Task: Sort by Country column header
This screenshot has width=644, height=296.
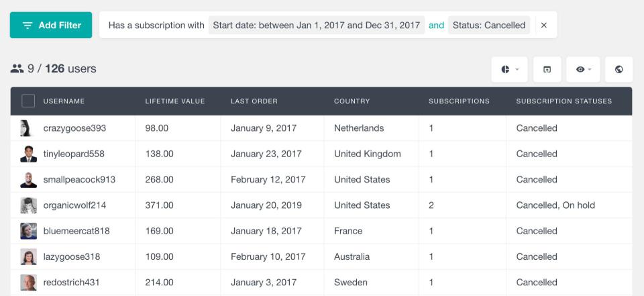Action: 352,101
